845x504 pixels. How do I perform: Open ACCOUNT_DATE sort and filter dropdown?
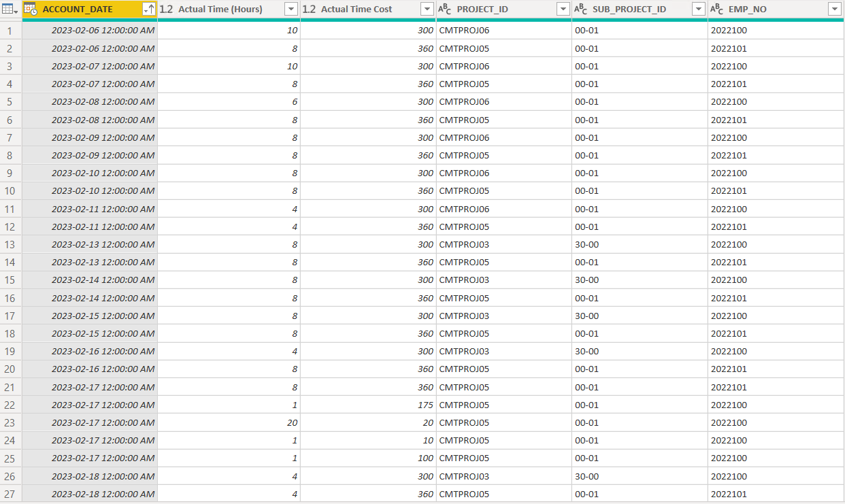point(148,10)
